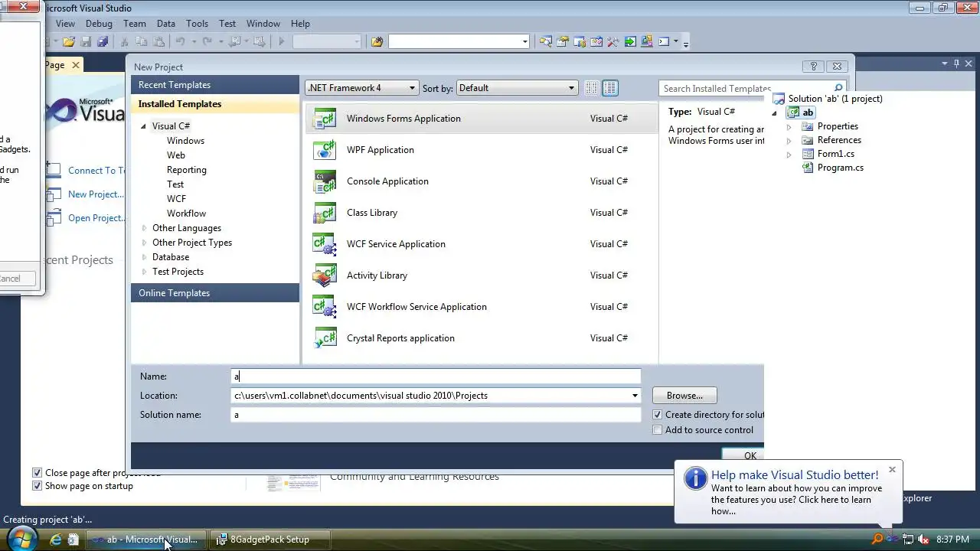Click the Find in Files toolbar icon

(377, 41)
